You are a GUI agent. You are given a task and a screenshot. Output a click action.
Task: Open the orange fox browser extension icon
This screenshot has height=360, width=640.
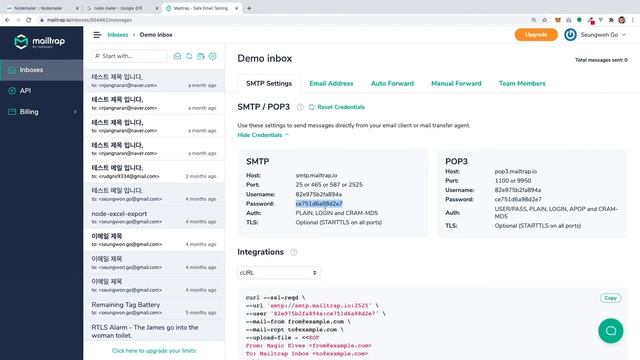pos(558,20)
